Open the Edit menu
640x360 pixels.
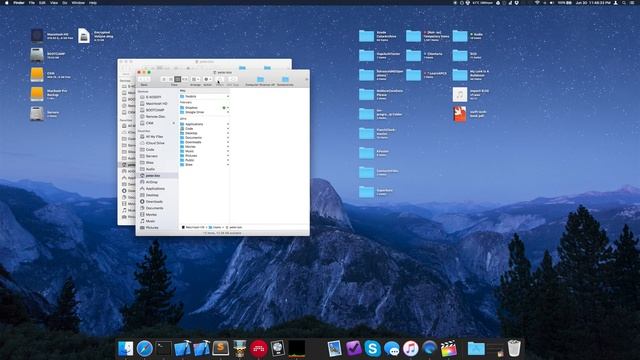[42, 2]
